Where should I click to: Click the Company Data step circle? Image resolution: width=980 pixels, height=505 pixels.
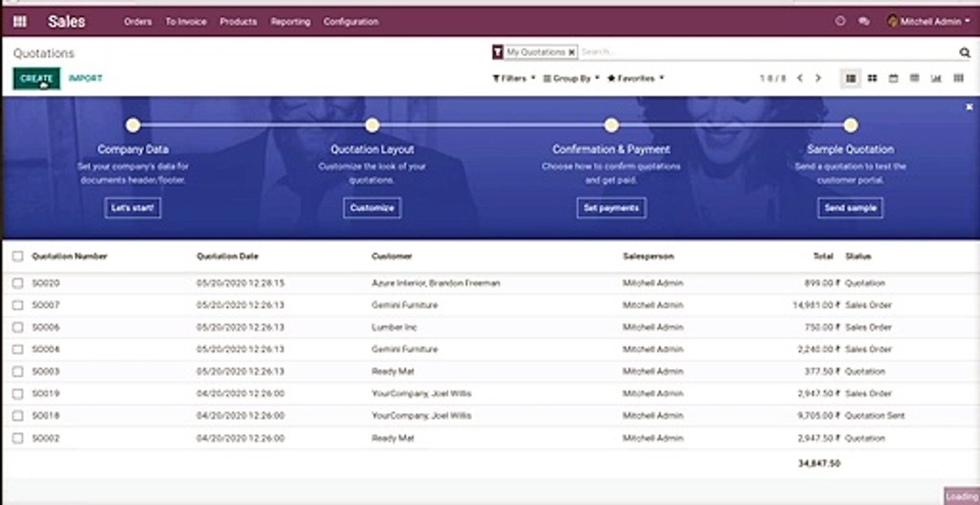(x=133, y=126)
